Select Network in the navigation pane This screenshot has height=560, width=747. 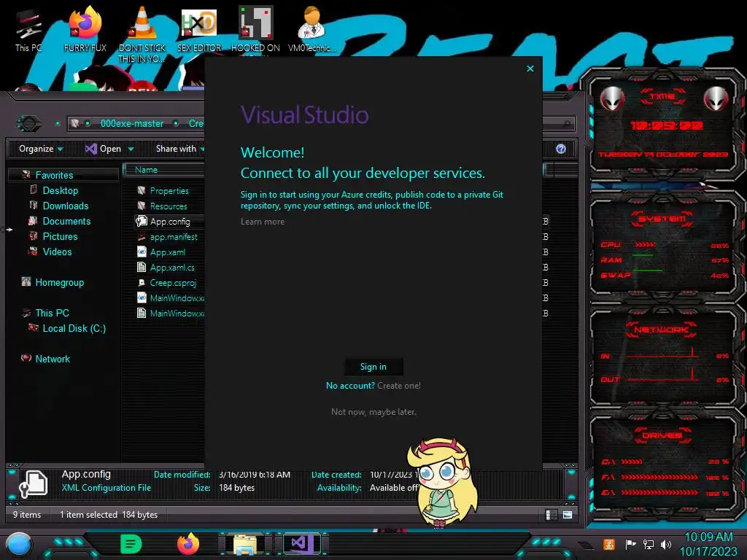click(x=53, y=359)
